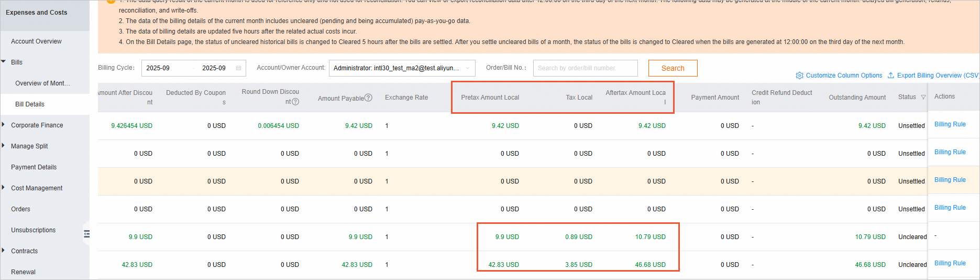Click the Search button
The height and width of the screenshot is (280, 980).
[673, 68]
